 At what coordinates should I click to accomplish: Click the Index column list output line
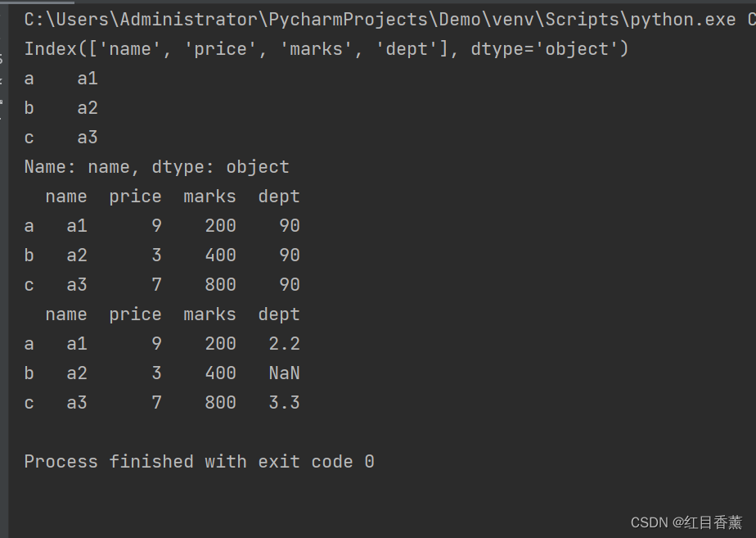326,49
